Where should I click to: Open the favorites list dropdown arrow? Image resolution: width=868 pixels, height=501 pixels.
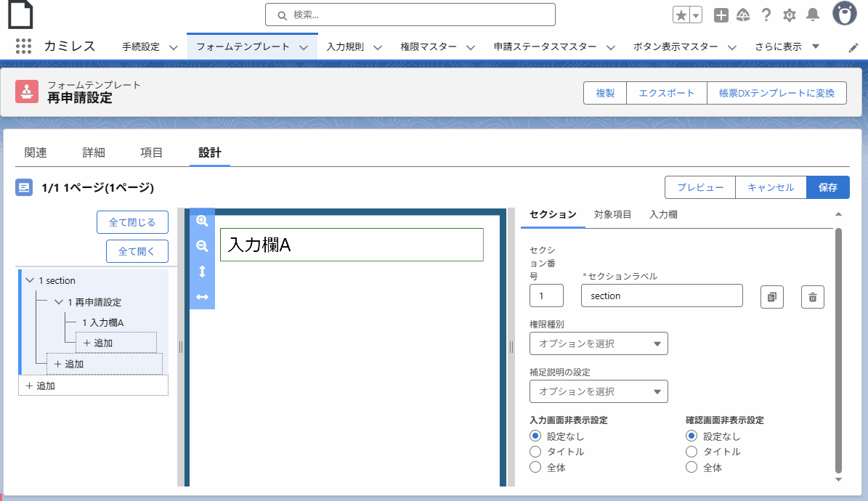pyautogui.click(x=696, y=15)
